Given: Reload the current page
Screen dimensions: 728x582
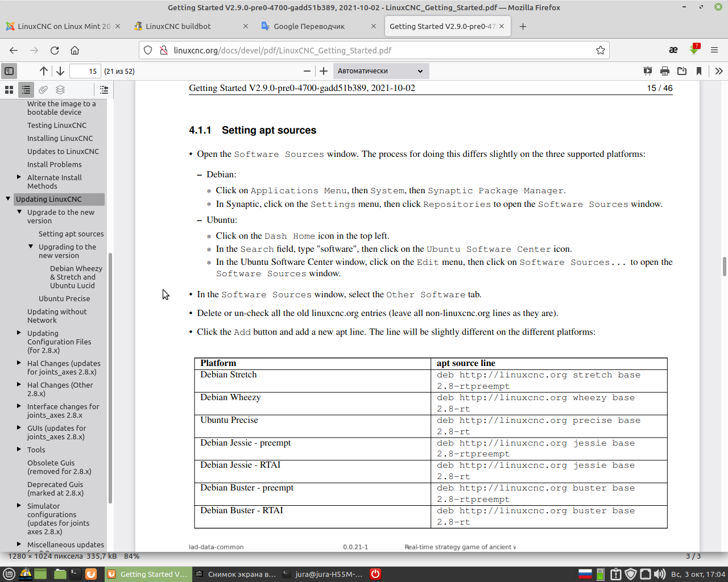Looking at the screenshot, I should pos(55,50).
